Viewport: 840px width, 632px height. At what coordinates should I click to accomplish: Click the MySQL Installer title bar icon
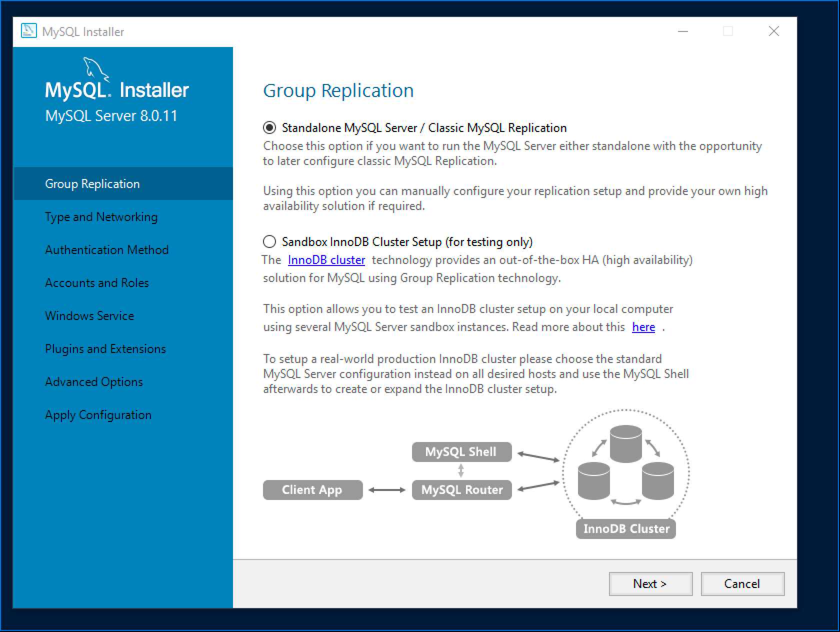(28, 31)
